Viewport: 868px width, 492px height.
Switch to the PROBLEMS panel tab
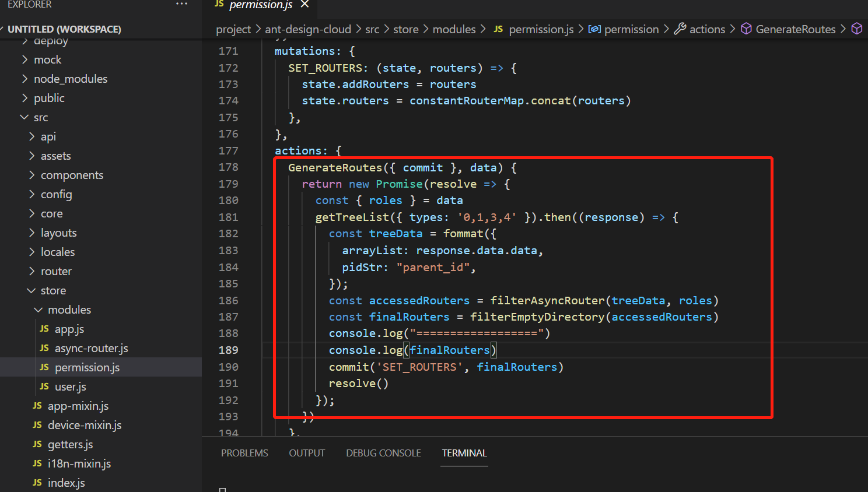point(244,453)
